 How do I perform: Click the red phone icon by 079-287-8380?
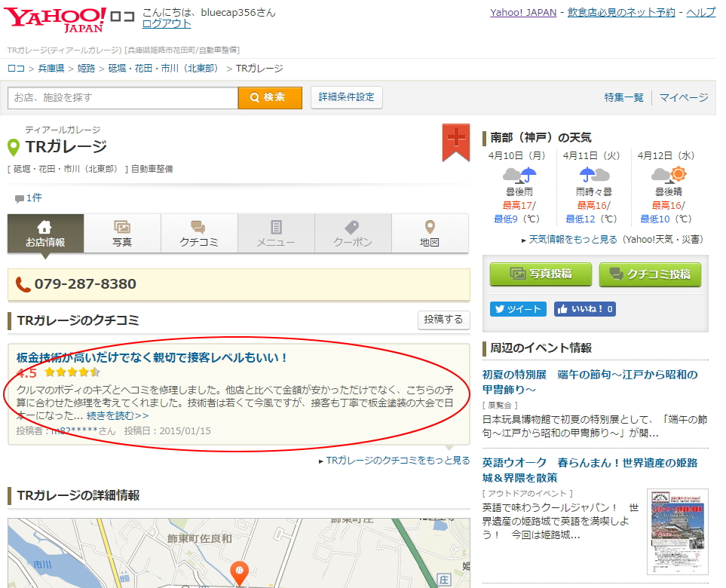pos(23,283)
